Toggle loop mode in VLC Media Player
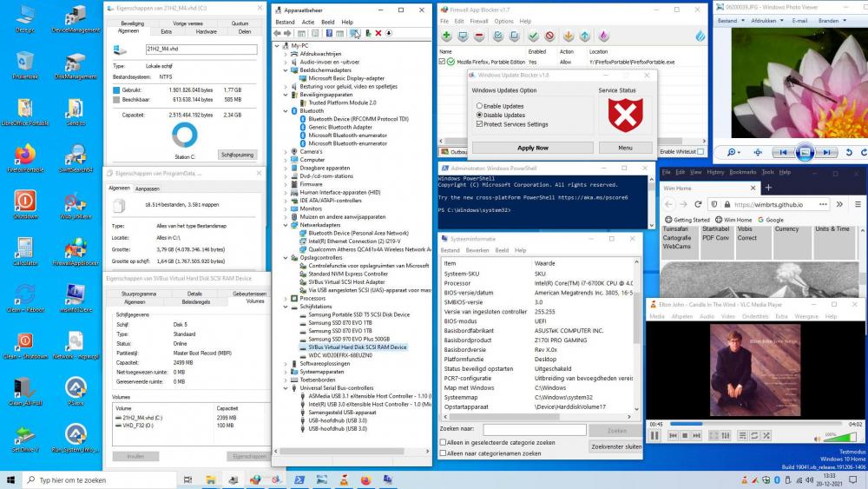 click(x=754, y=436)
